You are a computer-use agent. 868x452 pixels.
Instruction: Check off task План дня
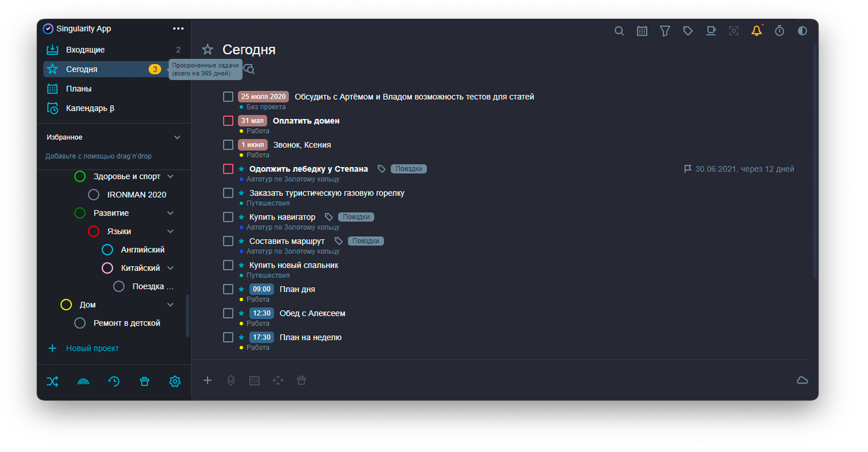click(228, 289)
